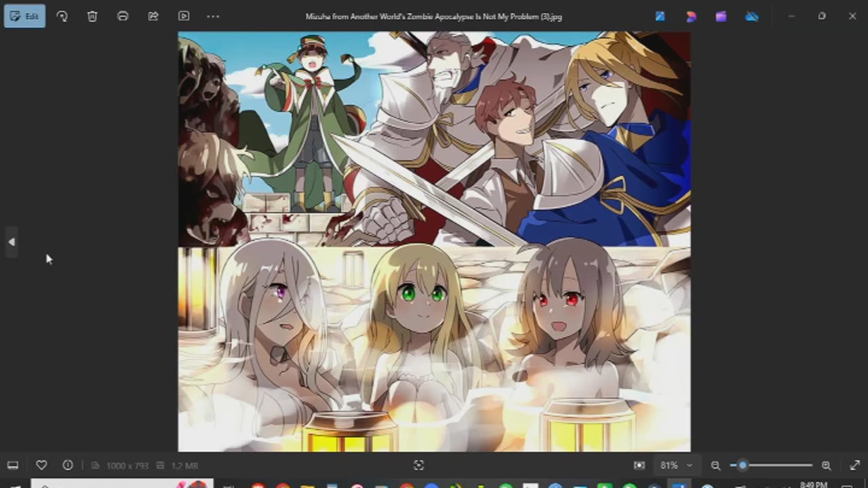The image size is (868, 488).
Task: Click the 1.2 MB file size text
Action: tap(183, 466)
